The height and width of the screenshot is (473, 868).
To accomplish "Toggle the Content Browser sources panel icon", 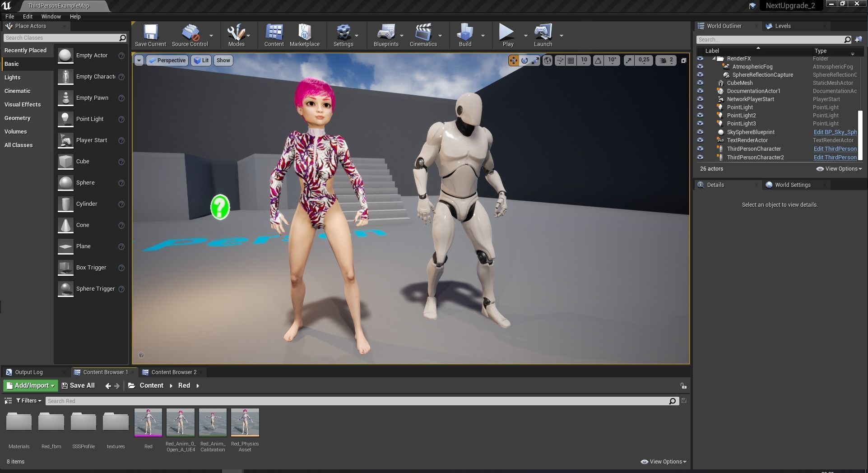I will tap(8, 401).
